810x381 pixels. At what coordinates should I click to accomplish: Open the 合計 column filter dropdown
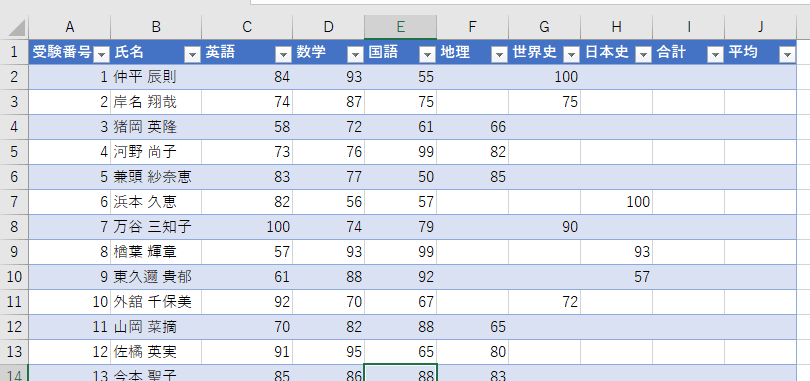pos(715,54)
